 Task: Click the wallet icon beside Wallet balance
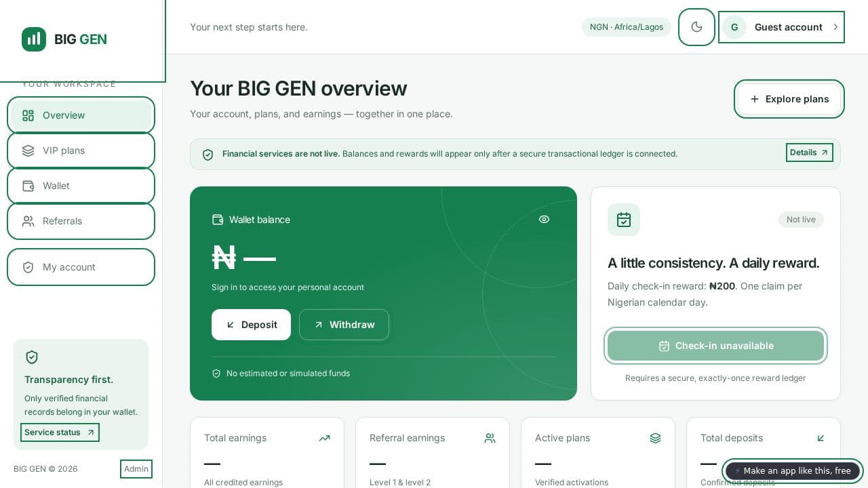(x=218, y=220)
